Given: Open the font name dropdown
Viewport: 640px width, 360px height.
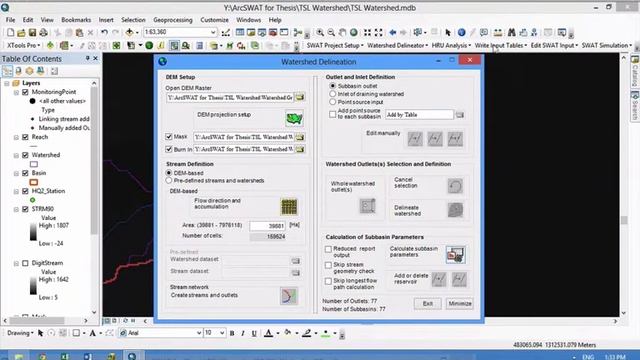Looking at the screenshot, I should (199, 333).
